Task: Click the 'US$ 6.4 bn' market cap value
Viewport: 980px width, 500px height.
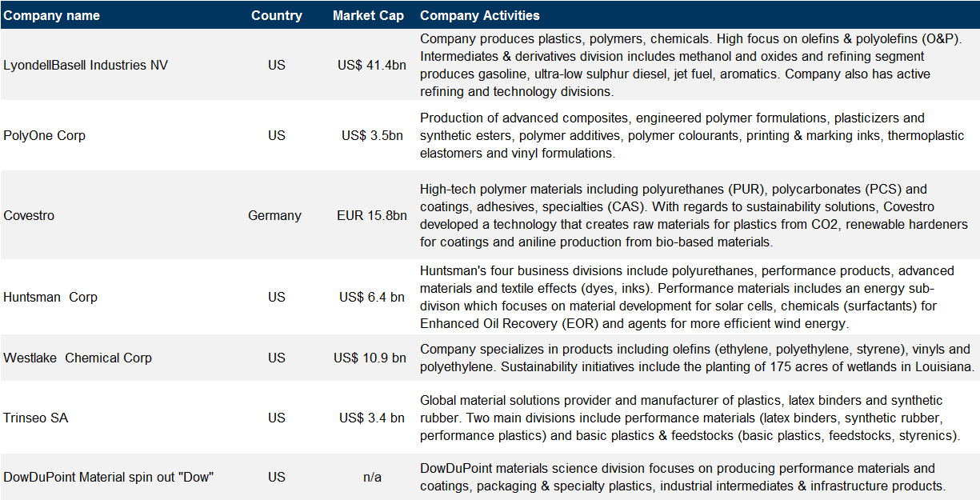Action: pyautogui.click(x=372, y=297)
